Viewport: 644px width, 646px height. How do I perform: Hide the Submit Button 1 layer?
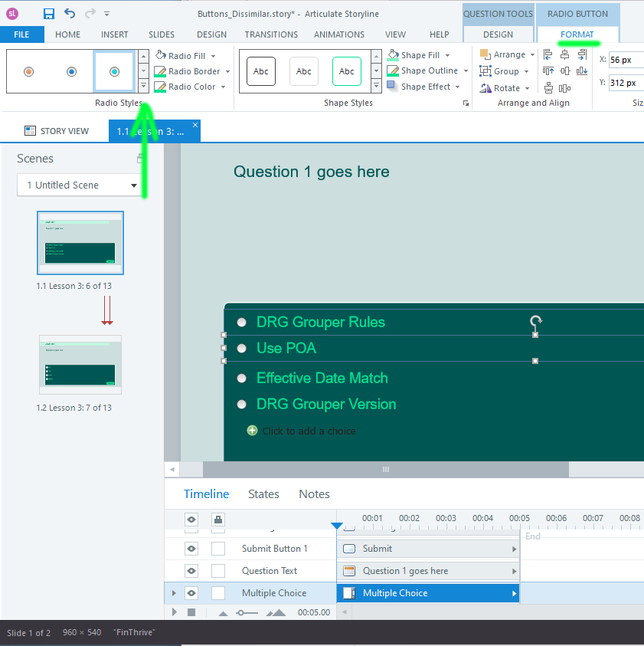[191, 549]
